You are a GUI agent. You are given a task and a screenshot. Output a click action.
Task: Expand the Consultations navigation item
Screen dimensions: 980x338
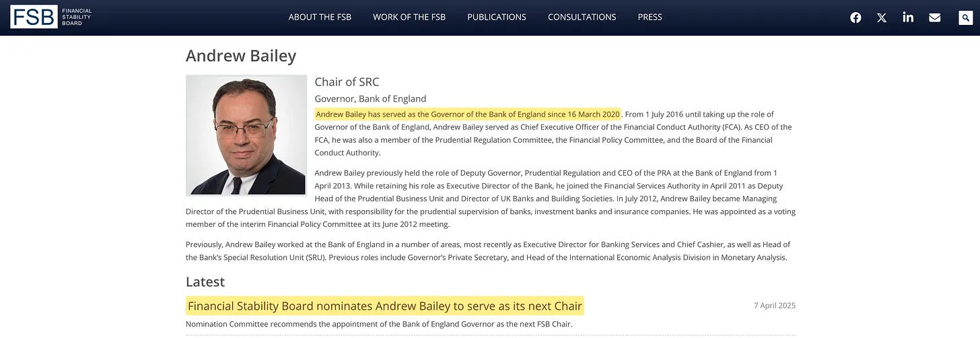pyautogui.click(x=582, y=17)
